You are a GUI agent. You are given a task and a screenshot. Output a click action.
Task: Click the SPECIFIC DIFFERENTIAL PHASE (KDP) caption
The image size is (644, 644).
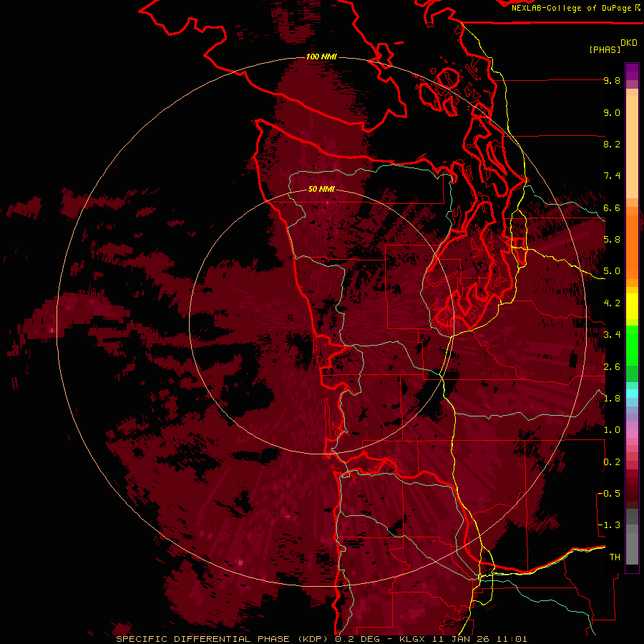[223, 639]
